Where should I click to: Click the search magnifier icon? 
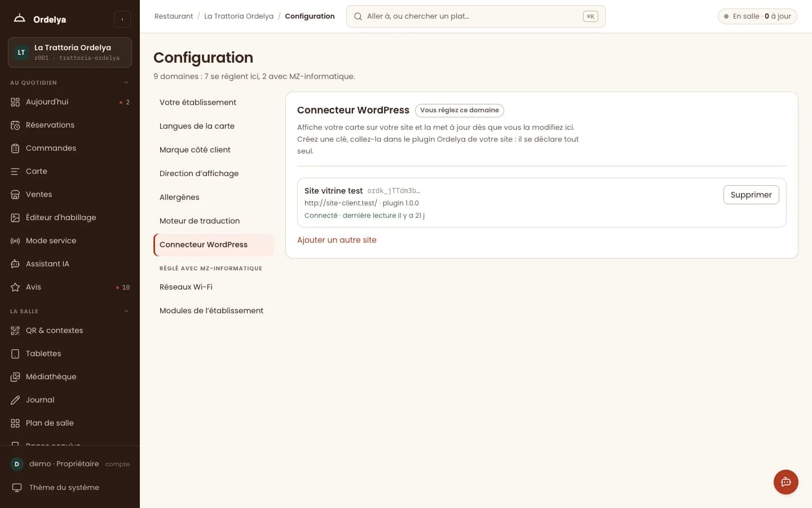[358, 16]
